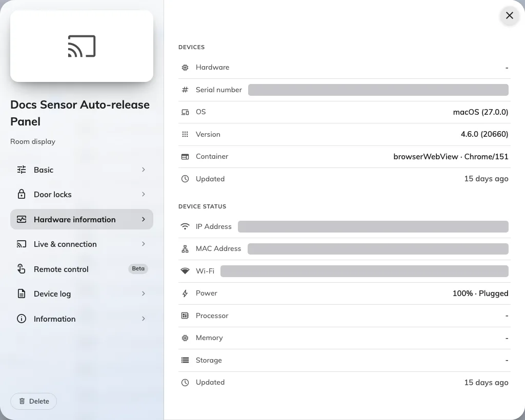Click the Door locks padlock icon
The image size is (525, 420).
tap(22, 194)
